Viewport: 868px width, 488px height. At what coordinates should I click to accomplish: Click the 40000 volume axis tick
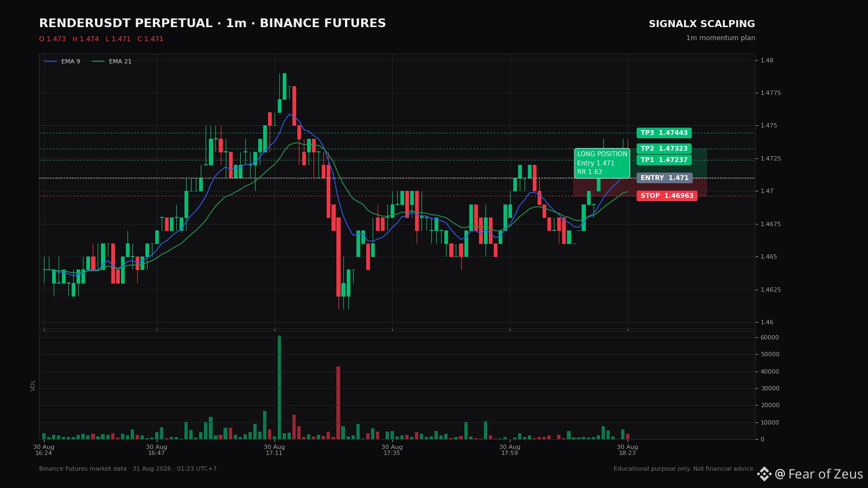coord(770,371)
